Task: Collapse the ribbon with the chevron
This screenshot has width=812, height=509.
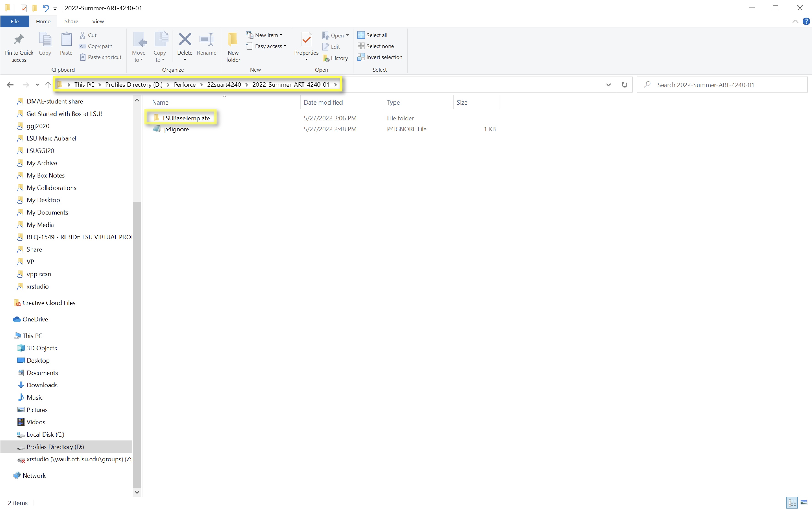Action: (x=795, y=21)
